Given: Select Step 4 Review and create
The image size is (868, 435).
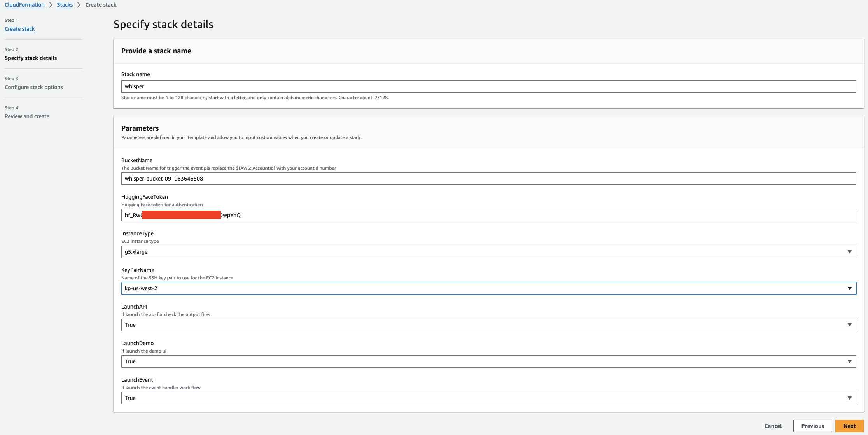Looking at the screenshot, I should coord(27,116).
